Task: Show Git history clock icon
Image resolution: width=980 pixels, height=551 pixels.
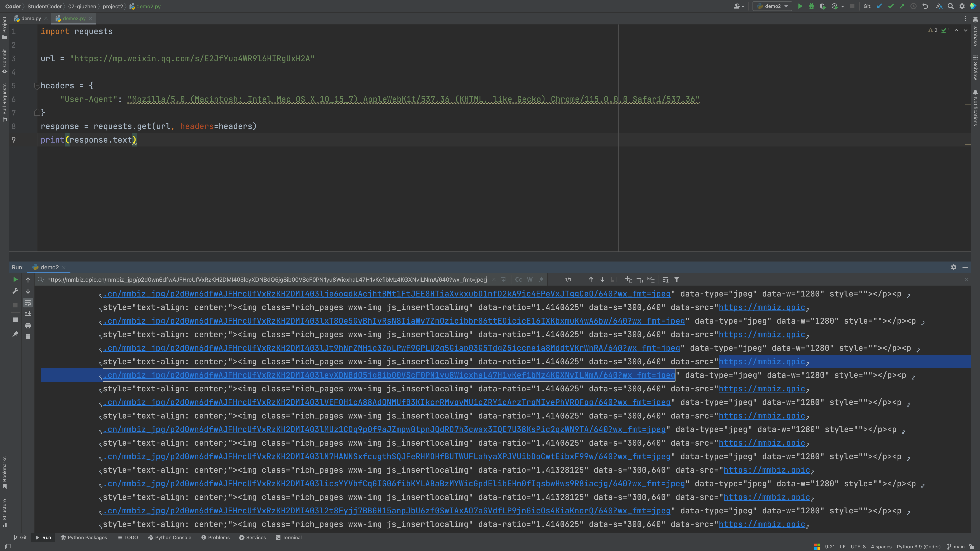Action: click(913, 6)
